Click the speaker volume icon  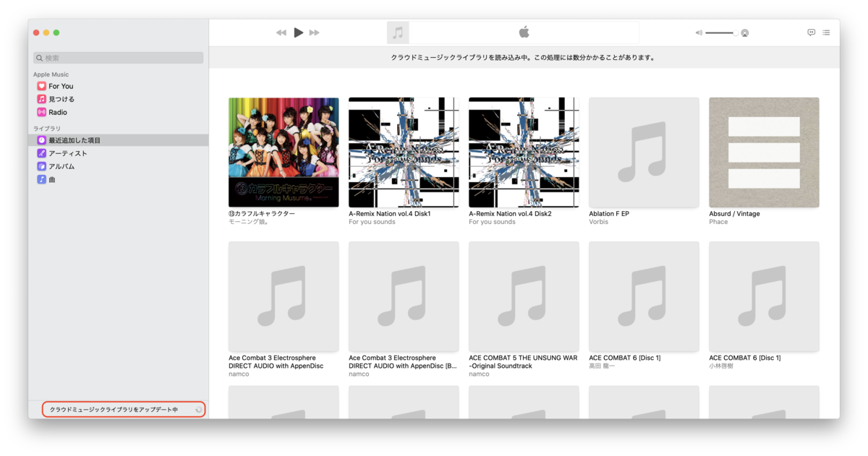point(699,33)
